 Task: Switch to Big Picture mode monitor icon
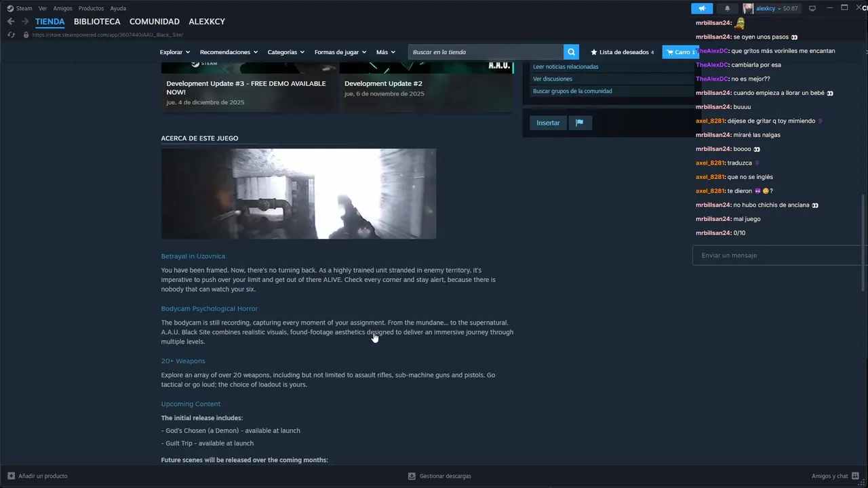[x=812, y=8]
